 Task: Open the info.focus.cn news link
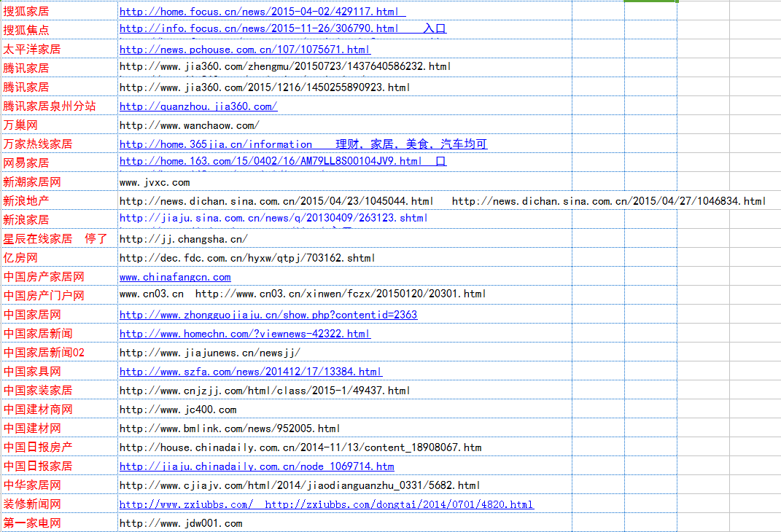283,28
